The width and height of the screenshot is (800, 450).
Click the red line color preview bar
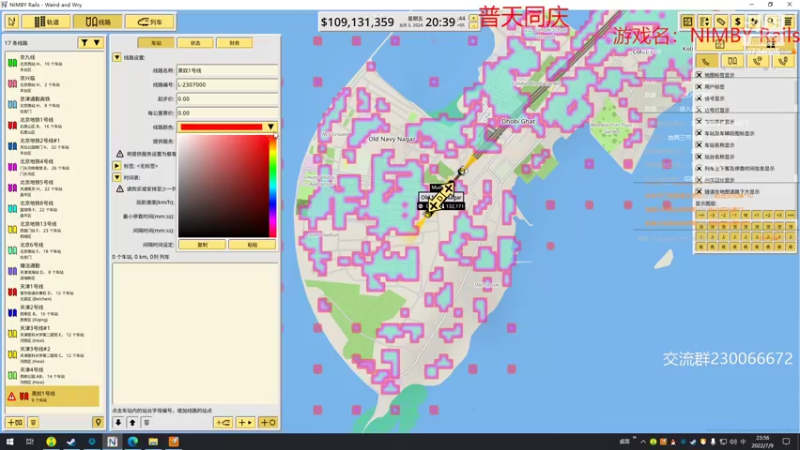pos(221,127)
